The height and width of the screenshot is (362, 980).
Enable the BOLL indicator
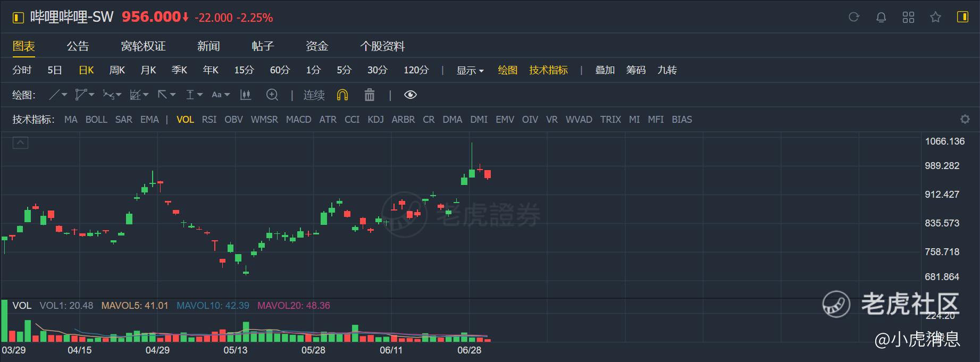point(96,120)
